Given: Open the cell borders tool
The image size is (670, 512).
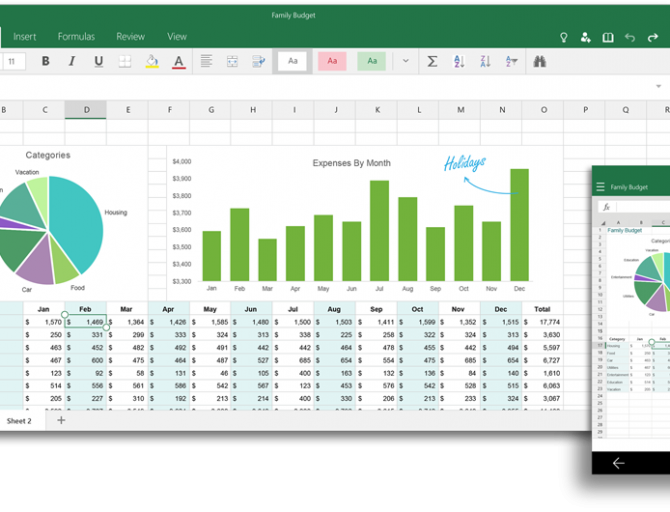Looking at the screenshot, I should tap(125, 61).
